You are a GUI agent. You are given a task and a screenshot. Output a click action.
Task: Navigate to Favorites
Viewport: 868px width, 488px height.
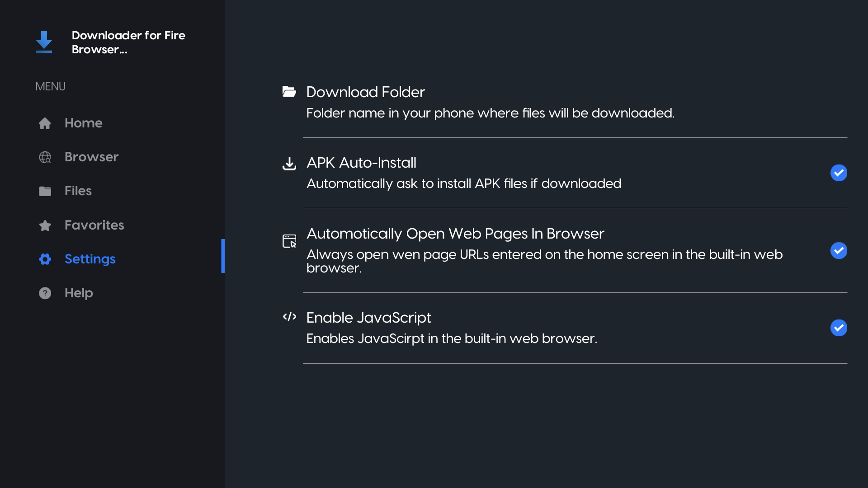(94, 225)
